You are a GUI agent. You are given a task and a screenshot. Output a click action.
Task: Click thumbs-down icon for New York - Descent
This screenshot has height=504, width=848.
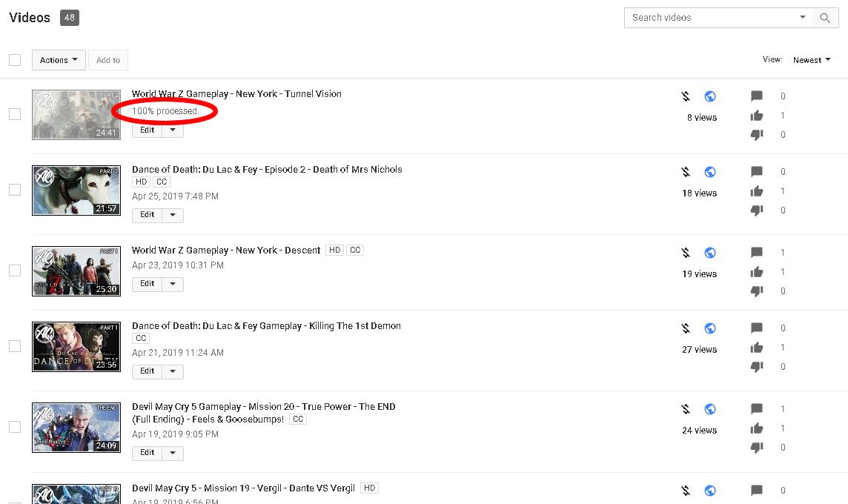[x=757, y=291]
